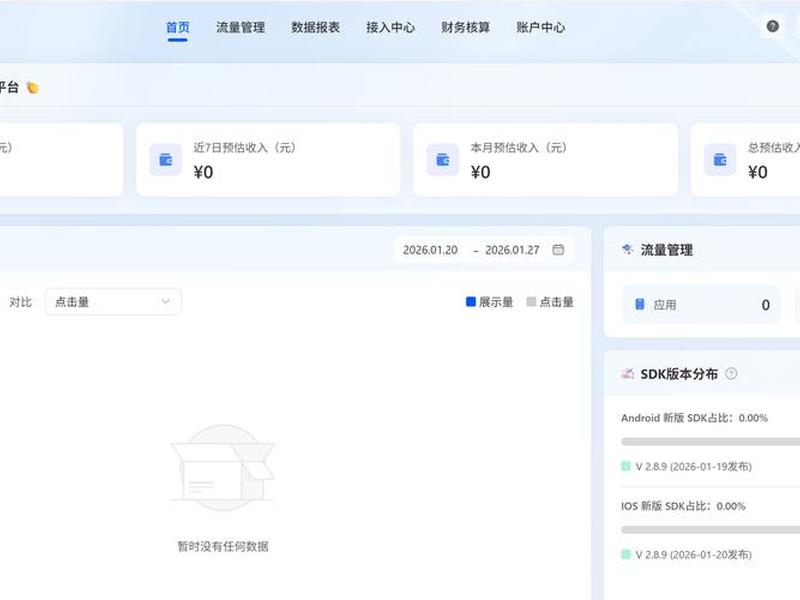800x600 pixels.
Task: Click the iOS V 2.8.9 green swatch
Action: click(x=626, y=554)
